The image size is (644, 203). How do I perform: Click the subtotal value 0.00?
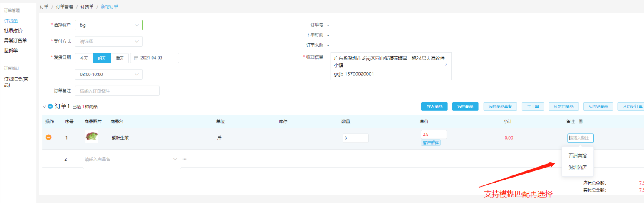pos(509,138)
